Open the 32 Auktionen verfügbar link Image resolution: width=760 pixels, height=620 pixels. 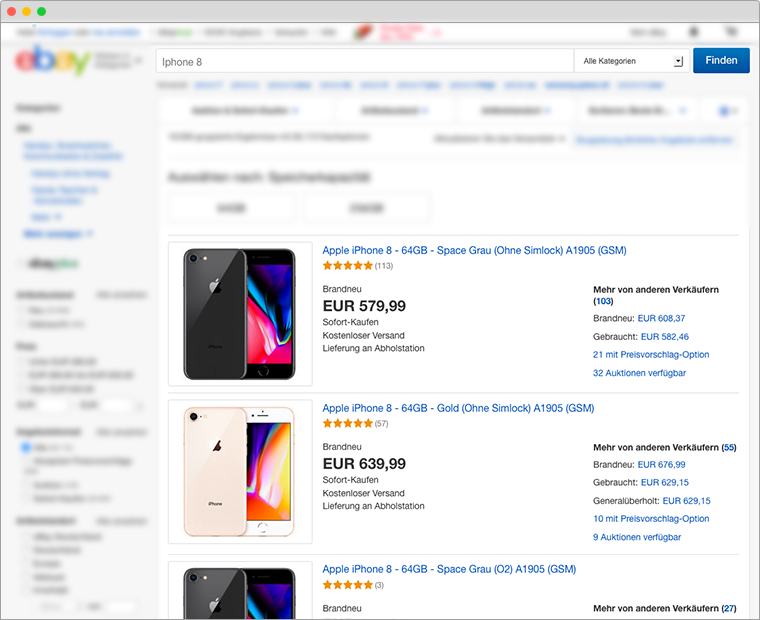coord(639,373)
